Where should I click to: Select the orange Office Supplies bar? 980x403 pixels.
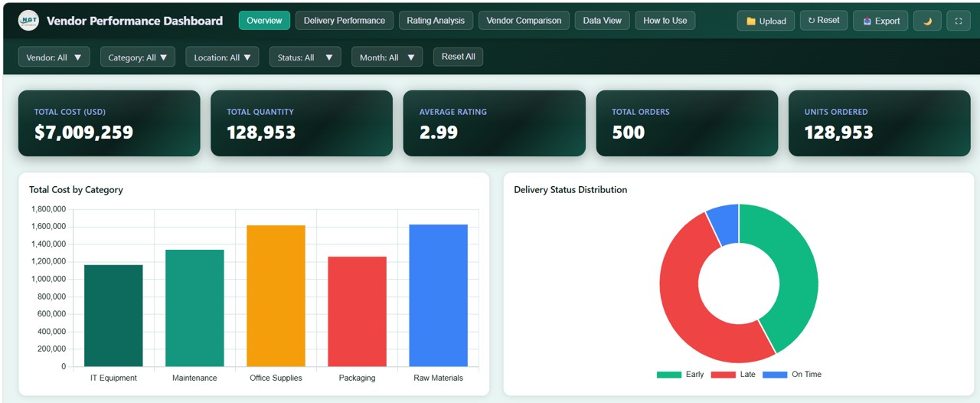[x=276, y=296]
